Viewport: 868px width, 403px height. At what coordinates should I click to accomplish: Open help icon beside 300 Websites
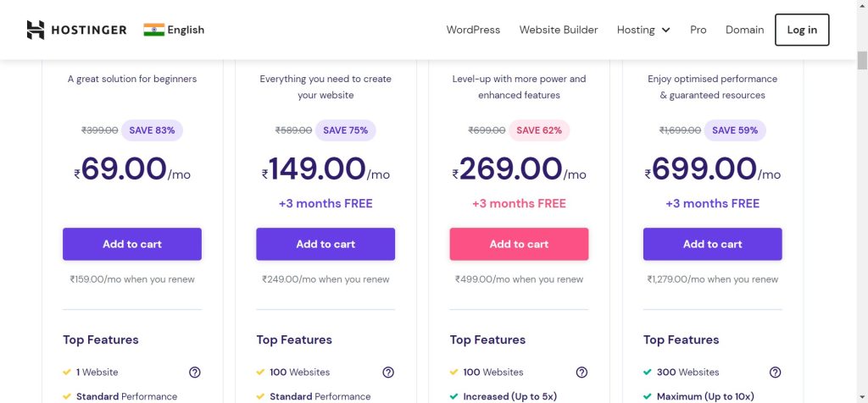[x=775, y=373]
